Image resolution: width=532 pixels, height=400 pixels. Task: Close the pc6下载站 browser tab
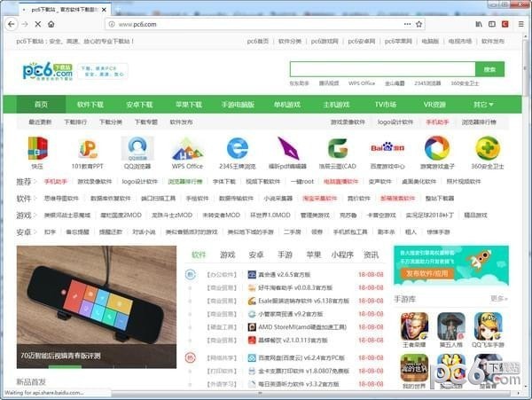click(104, 10)
